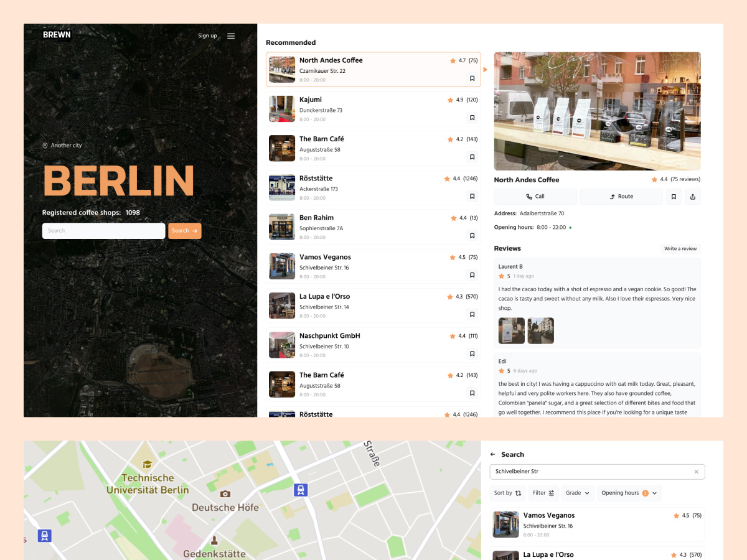The width and height of the screenshot is (747, 560).
Task: Toggle the bookmark on the Kajumi listing
Action: pyautogui.click(x=472, y=117)
